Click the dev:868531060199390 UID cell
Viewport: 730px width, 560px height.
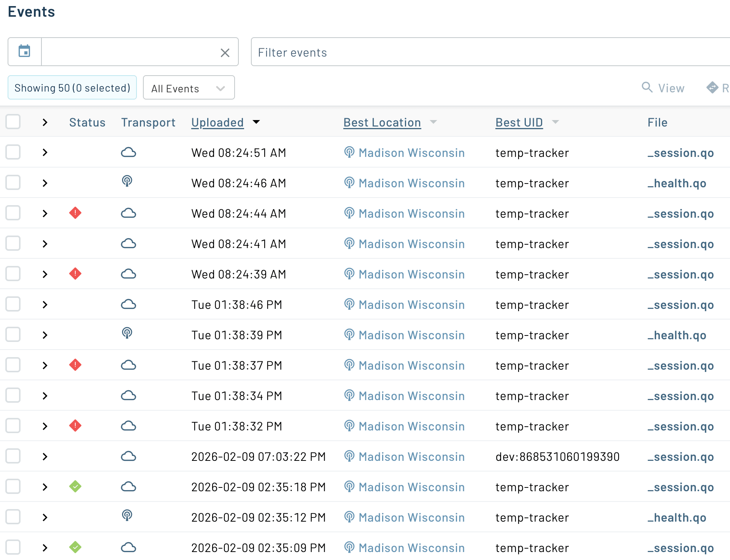pos(557,457)
